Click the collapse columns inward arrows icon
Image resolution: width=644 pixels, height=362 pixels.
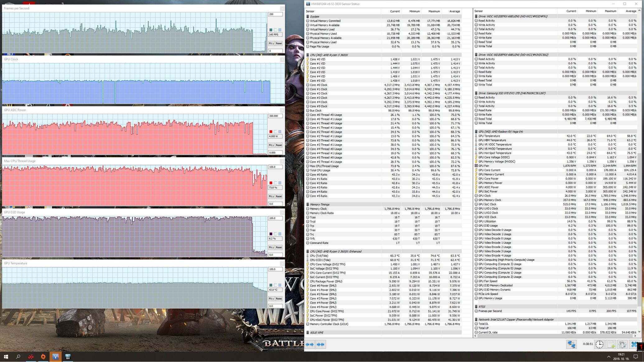[x=320, y=344]
